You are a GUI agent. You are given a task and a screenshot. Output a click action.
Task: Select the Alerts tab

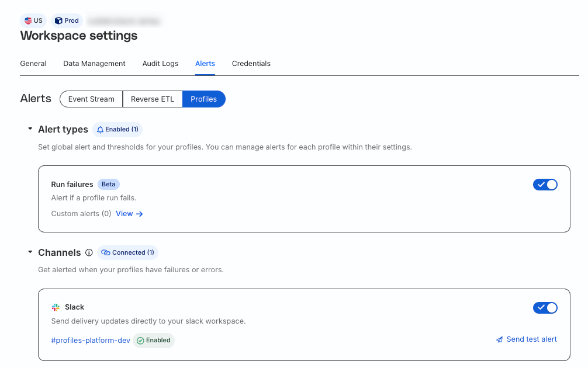[x=205, y=63]
